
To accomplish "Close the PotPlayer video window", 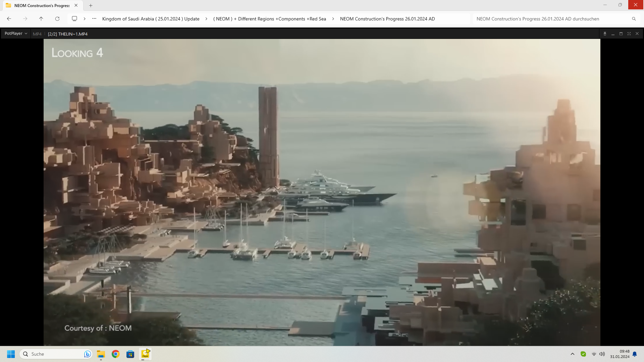I will coord(637,34).
